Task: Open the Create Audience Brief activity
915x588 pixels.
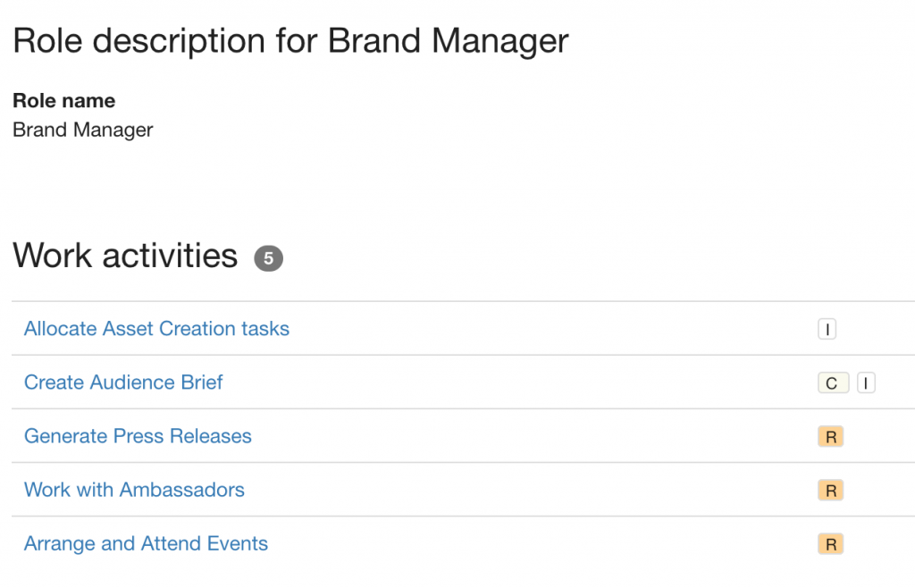Action: (123, 382)
